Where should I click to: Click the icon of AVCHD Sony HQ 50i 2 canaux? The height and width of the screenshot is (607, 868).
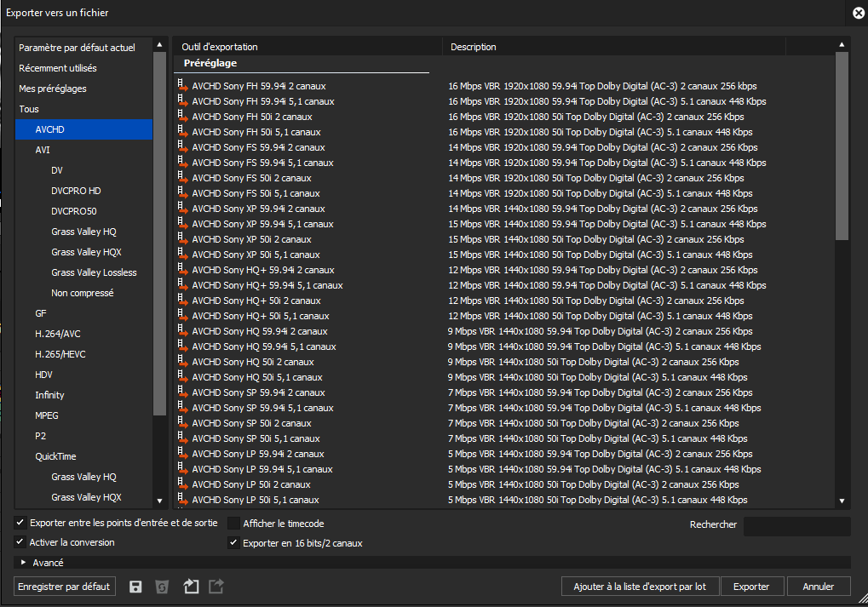(x=182, y=361)
